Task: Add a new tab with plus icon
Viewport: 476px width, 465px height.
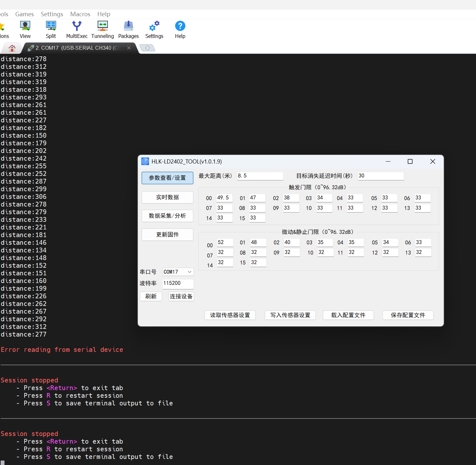Action: [x=147, y=48]
